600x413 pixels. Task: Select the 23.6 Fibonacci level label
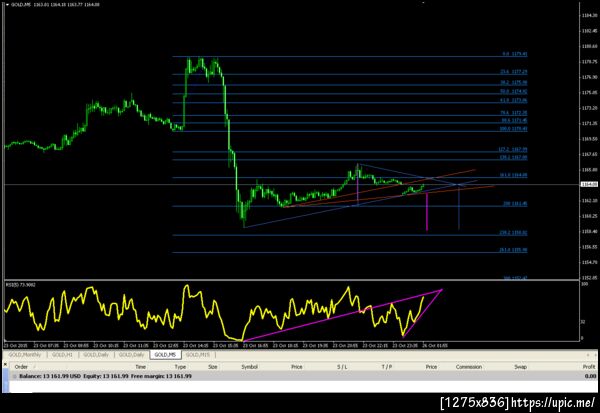[514, 72]
